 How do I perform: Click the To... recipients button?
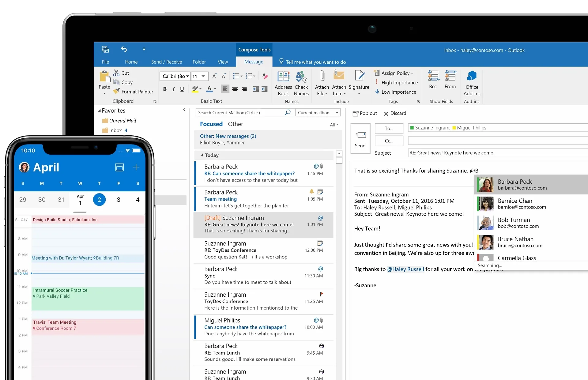tap(389, 129)
